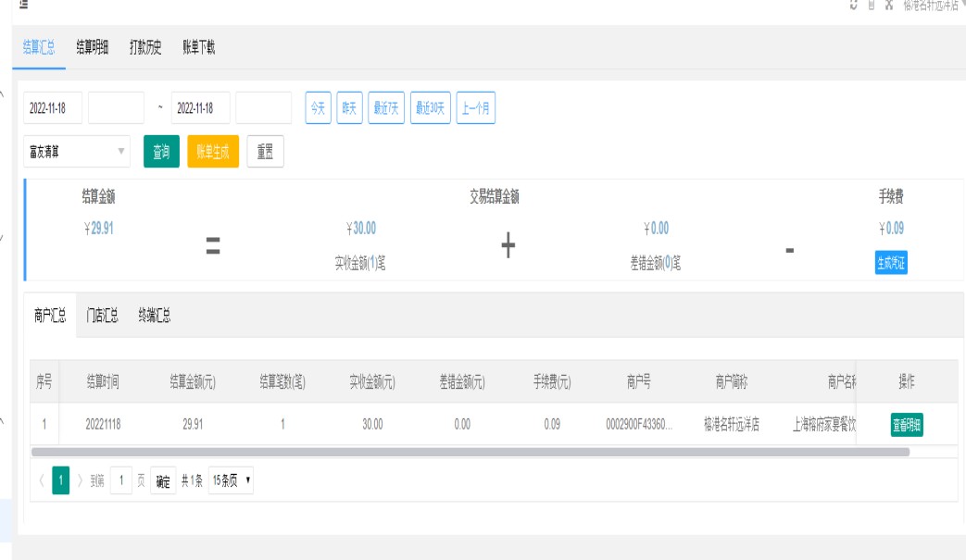Click the fullscreen icon in top bar
Screen dimensions: 966x560
[x=889, y=5]
